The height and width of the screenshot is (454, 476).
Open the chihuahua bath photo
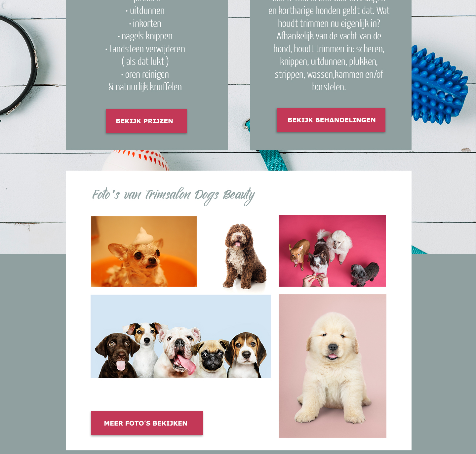point(144,251)
